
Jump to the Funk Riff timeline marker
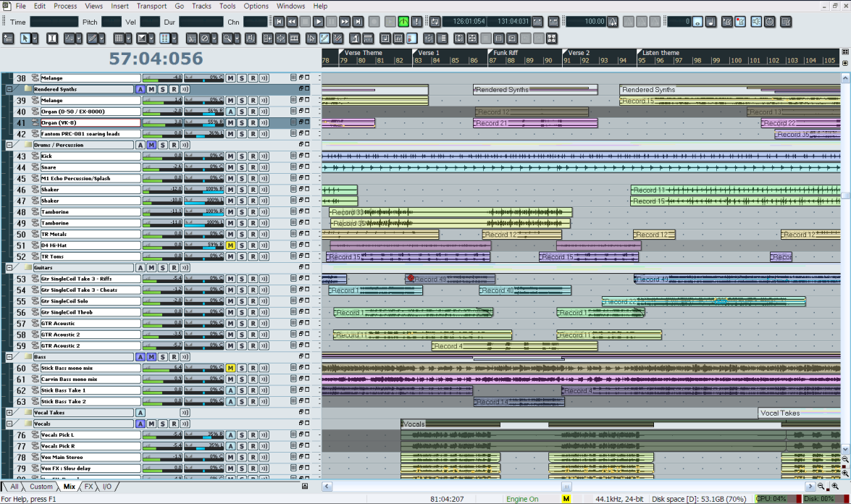pyautogui.click(x=504, y=53)
